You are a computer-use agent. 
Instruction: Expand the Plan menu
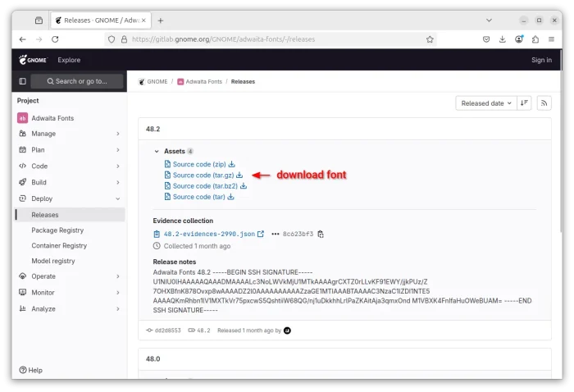[70, 150]
